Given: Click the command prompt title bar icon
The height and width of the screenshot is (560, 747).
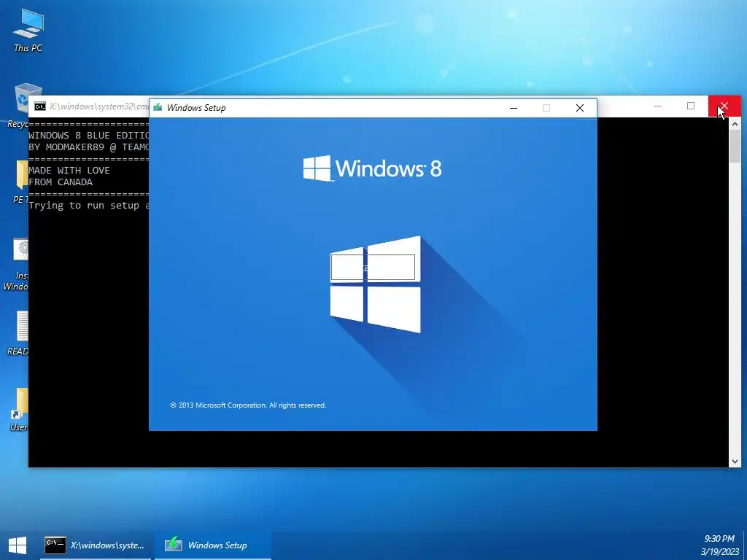Looking at the screenshot, I should (x=40, y=106).
